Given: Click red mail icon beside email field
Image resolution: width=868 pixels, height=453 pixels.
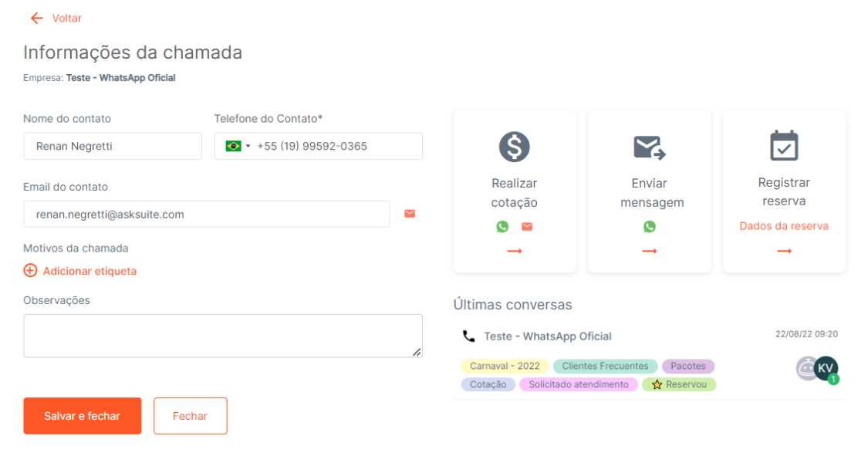Looking at the screenshot, I should (410, 214).
